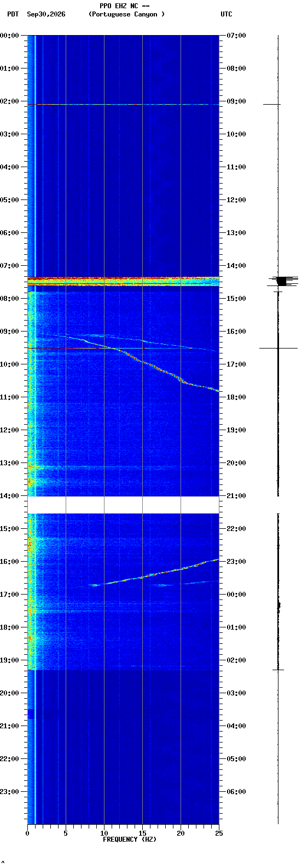Screen dimensions: 302x868
Task: Click the UTC '23:00' time label
Action: [x=236, y=562]
